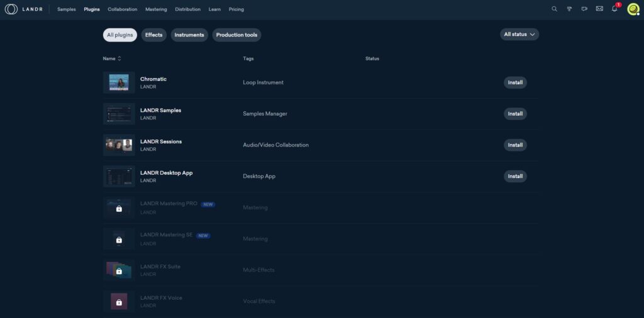Install LANDR Desktop App
Screen dimensions: 644x318
tap(515, 176)
